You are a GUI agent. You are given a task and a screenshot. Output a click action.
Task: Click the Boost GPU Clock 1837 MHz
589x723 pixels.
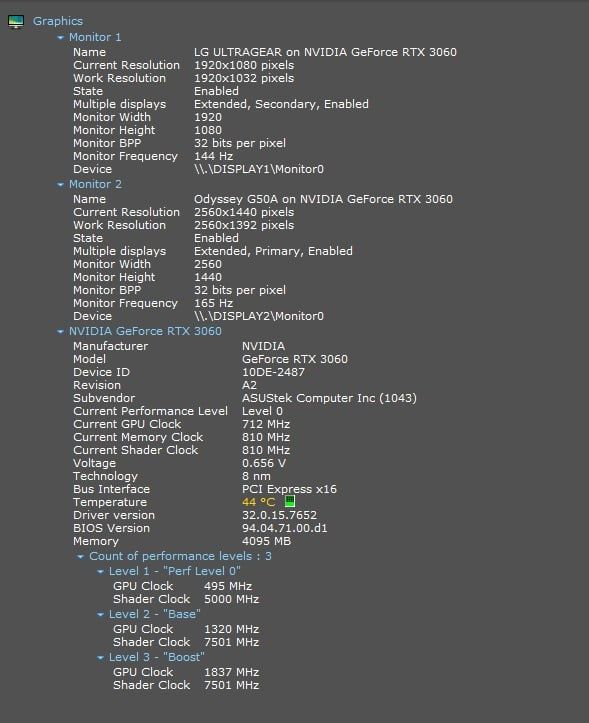[232, 672]
